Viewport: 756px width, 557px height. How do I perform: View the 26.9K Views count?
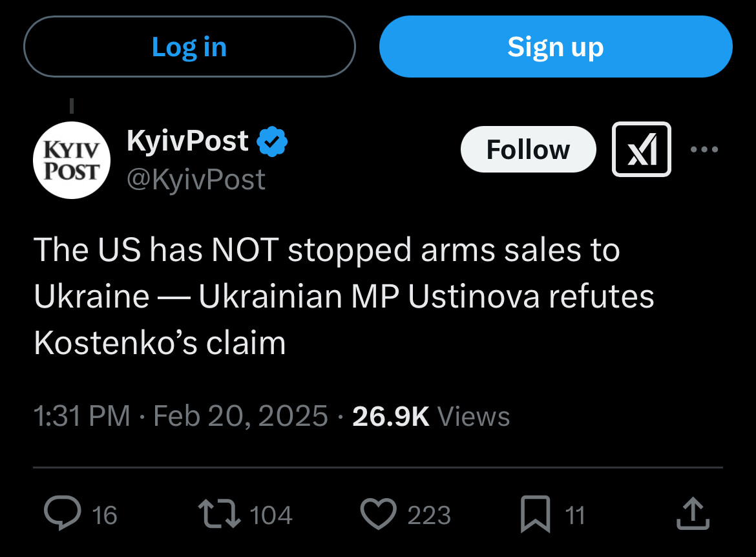431,416
